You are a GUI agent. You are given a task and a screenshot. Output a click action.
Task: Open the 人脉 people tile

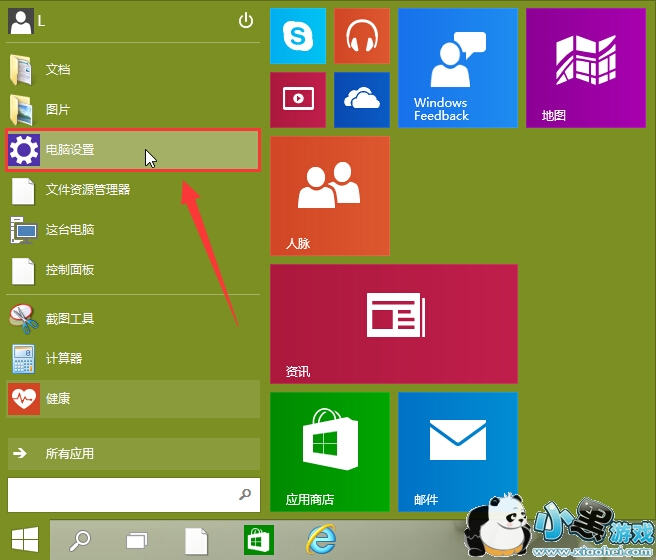tap(330, 196)
